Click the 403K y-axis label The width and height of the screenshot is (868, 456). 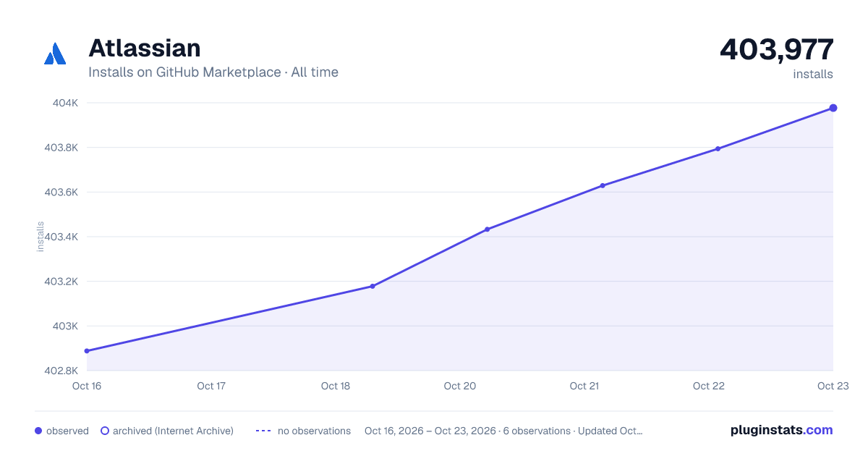[65, 326]
